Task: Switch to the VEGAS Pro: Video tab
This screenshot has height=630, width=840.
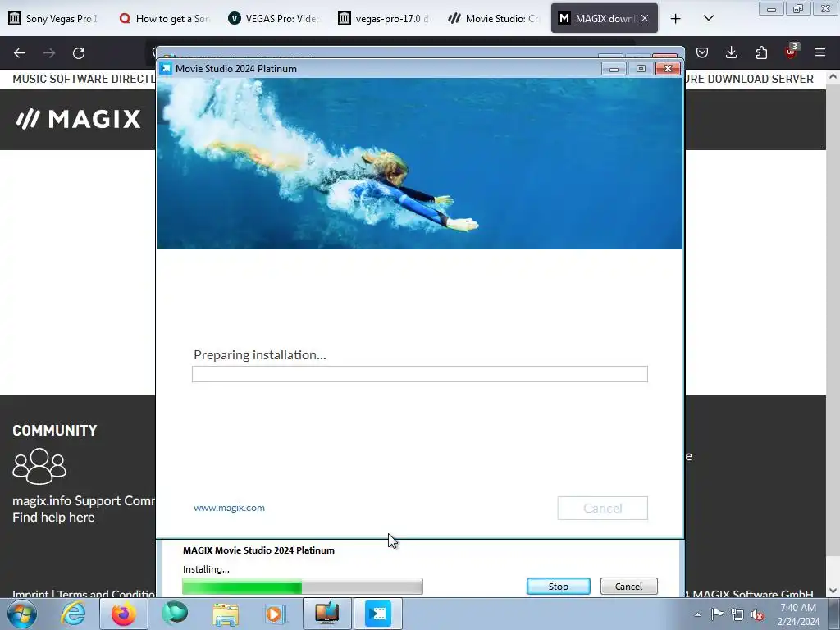Action: 274,18
